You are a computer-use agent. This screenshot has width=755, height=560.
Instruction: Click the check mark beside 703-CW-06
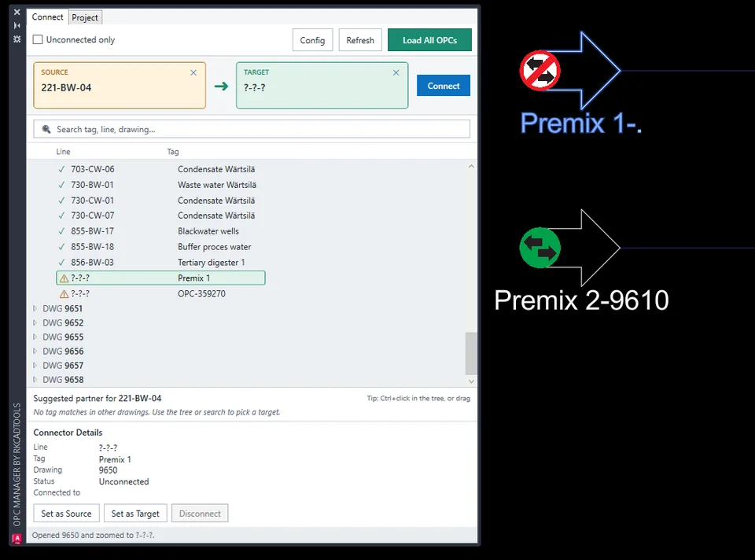point(61,169)
